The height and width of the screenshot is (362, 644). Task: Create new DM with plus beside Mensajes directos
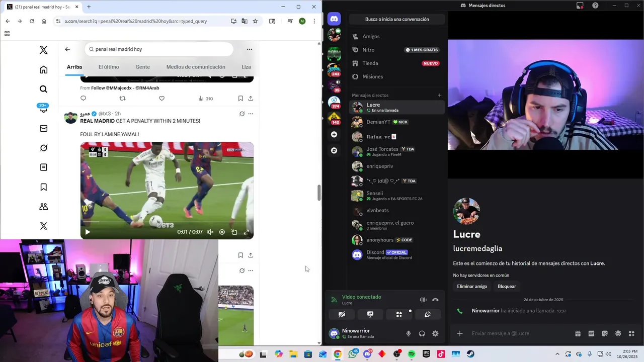pyautogui.click(x=440, y=95)
